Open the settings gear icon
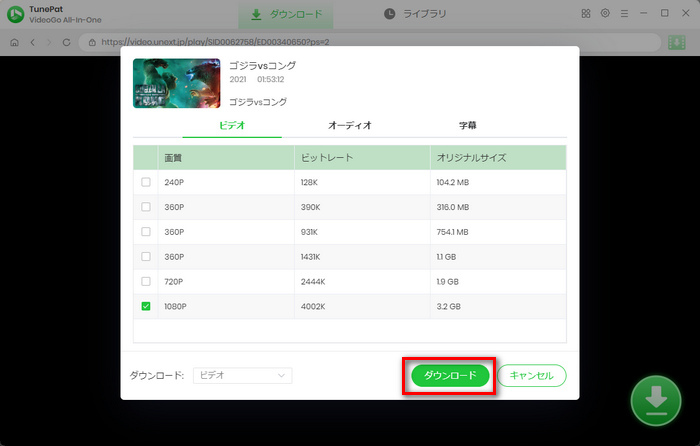The image size is (700, 446). click(605, 13)
